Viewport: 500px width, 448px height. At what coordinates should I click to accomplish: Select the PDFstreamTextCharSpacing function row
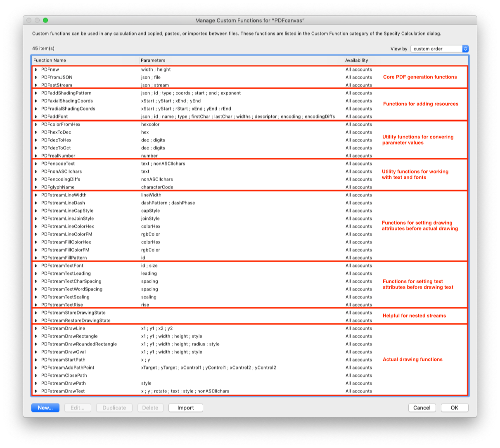(x=250, y=281)
